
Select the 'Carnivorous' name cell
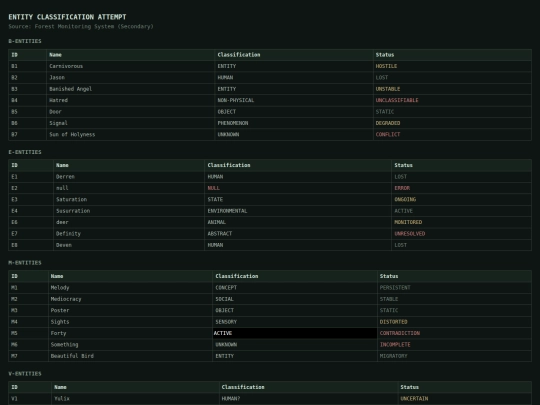(131, 66)
